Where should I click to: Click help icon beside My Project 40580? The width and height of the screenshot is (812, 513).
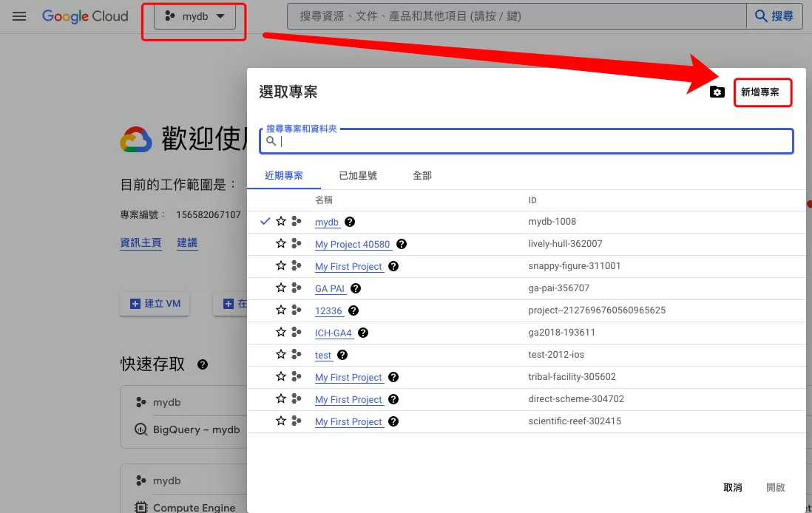[x=402, y=245]
